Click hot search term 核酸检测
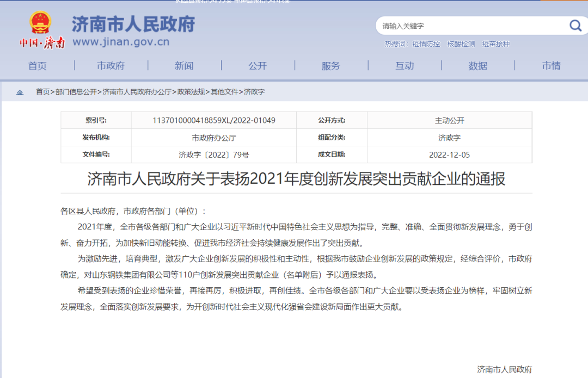 461,44
